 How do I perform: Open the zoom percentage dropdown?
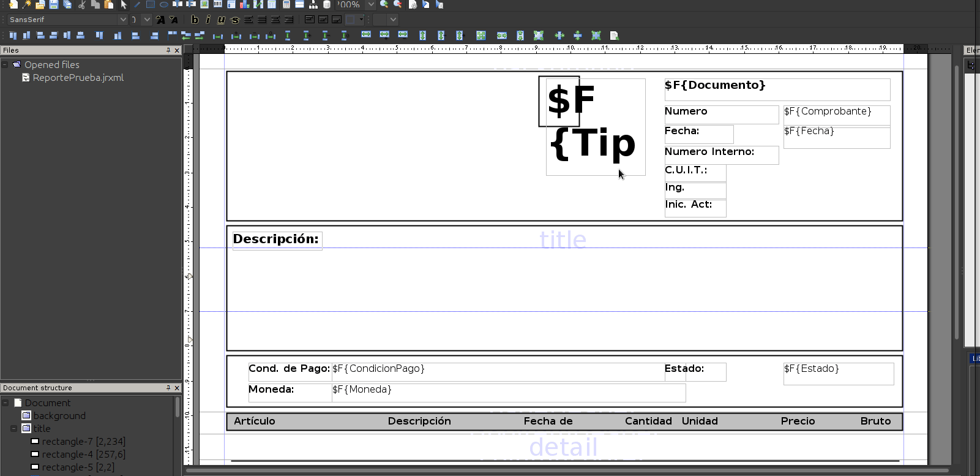370,4
